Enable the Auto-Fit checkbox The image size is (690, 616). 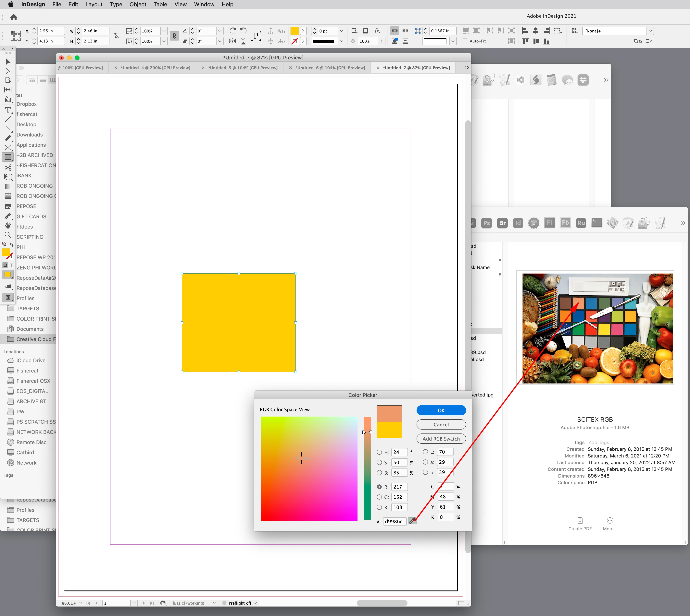click(x=465, y=41)
